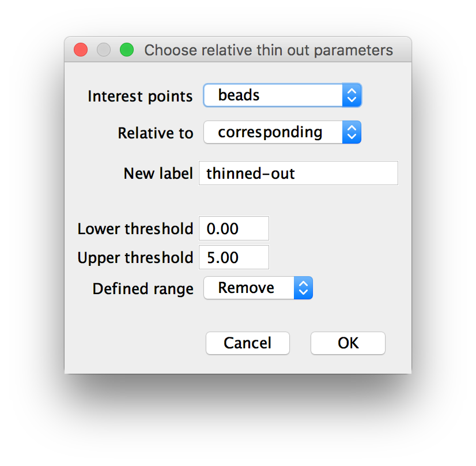476x466 pixels.
Task: Click the green zoom window button
Action: 127,50
